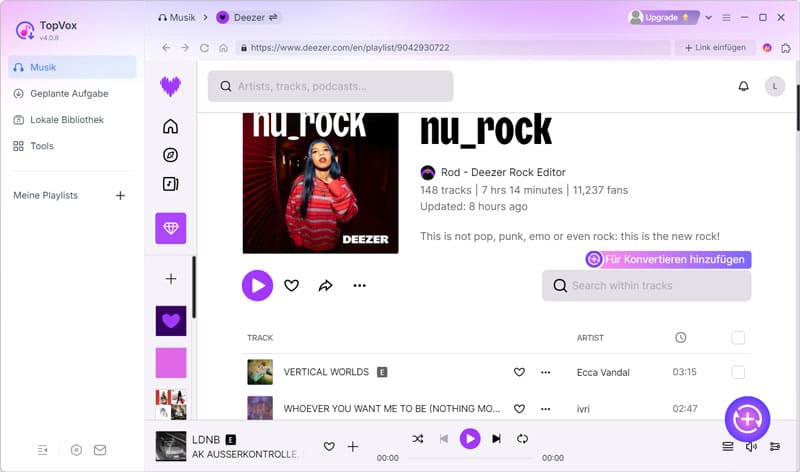Viewport: 800px width, 472px height.
Task: Open settings hexagon icon in sidebar footer
Action: point(76,450)
